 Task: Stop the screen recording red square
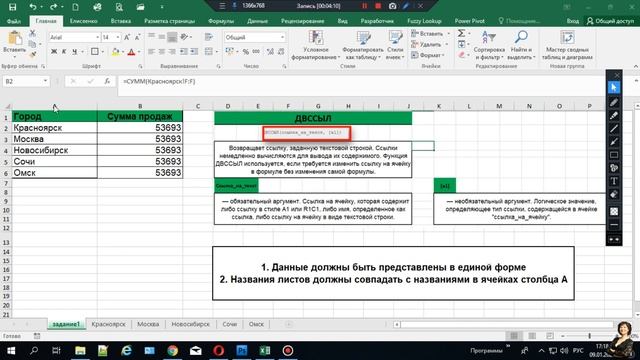click(x=378, y=6)
